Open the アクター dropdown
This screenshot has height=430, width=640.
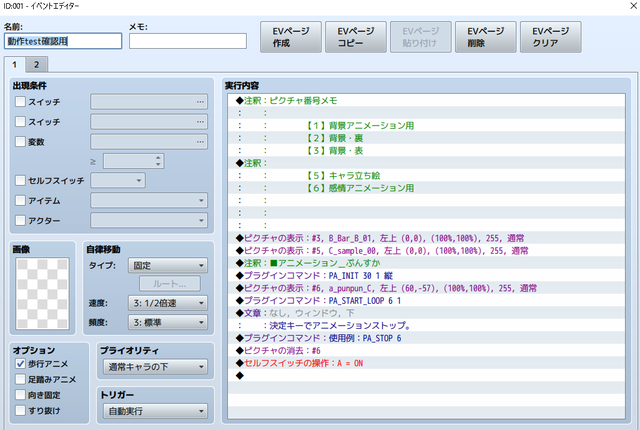point(149,220)
